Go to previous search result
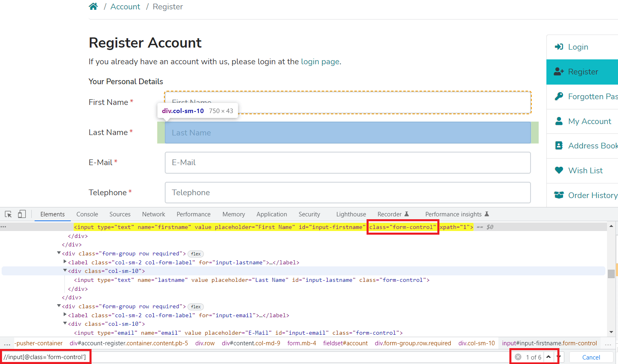This screenshot has height=364, width=618. pyautogui.click(x=548, y=357)
